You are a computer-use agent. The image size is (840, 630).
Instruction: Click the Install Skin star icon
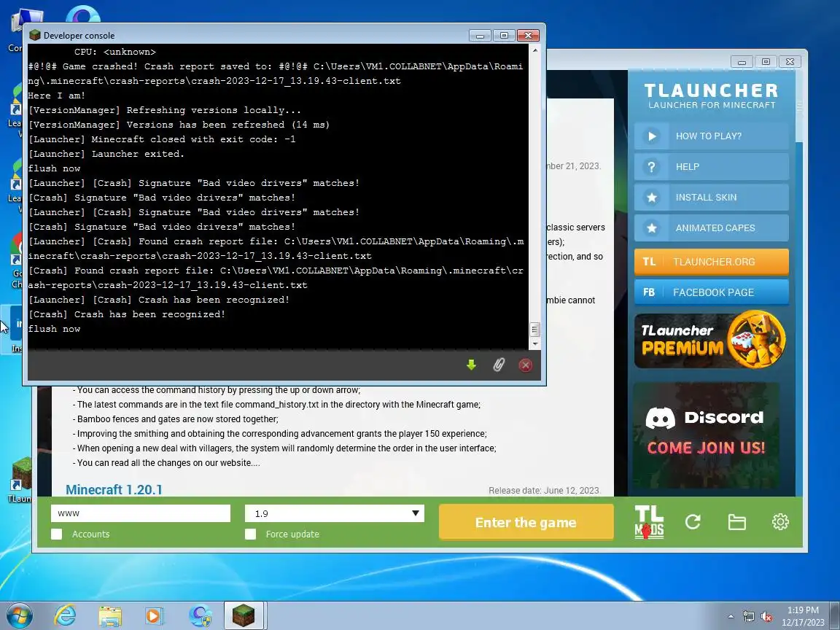tap(651, 197)
